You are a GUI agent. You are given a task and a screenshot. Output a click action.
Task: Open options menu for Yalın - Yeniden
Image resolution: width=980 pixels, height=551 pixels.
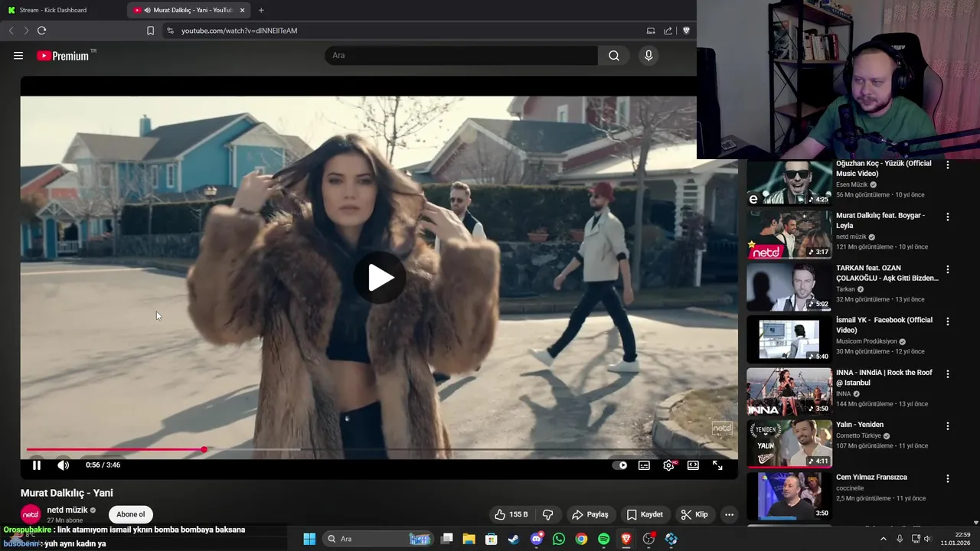click(x=948, y=425)
